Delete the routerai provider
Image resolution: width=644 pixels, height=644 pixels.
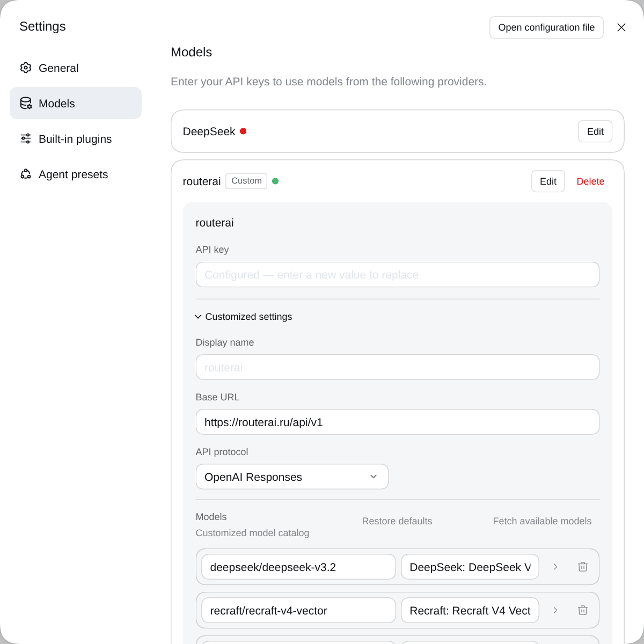[590, 181]
